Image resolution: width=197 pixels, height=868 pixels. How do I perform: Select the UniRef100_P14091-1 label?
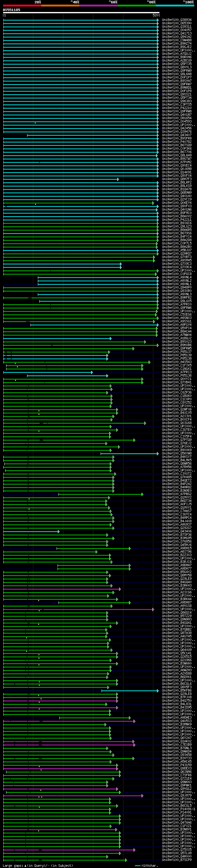tap(179, 809)
